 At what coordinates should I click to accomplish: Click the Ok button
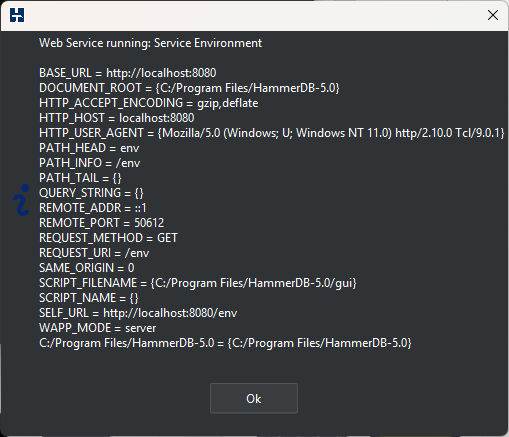pos(254,398)
